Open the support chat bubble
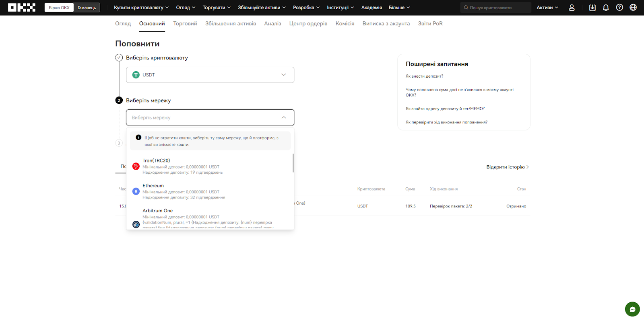This screenshot has width=644, height=320. click(632, 309)
